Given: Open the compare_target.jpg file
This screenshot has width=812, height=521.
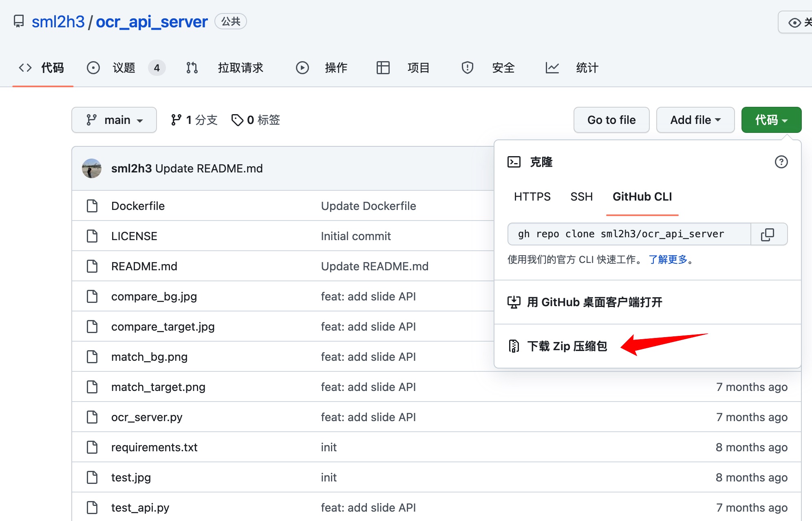Looking at the screenshot, I should [x=163, y=327].
